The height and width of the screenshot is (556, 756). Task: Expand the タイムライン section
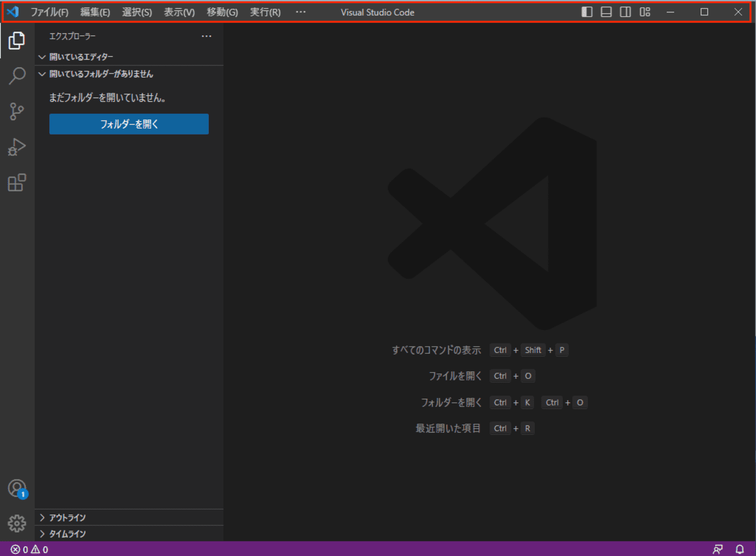tap(129, 534)
